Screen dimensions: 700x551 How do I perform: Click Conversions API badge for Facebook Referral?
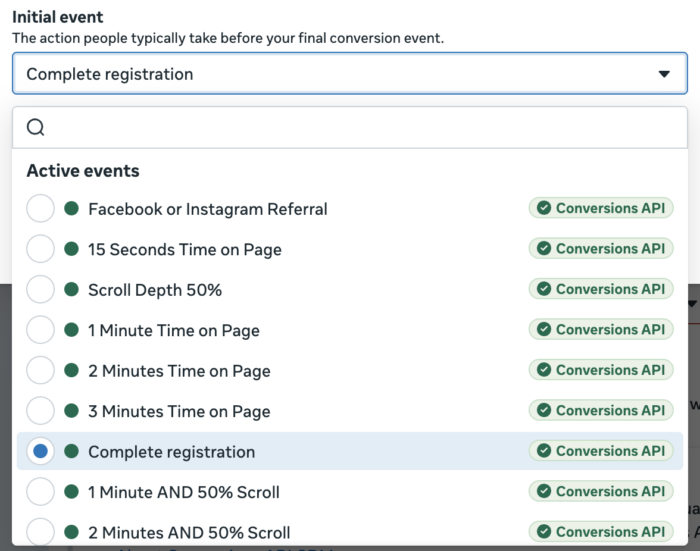coord(601,208)
